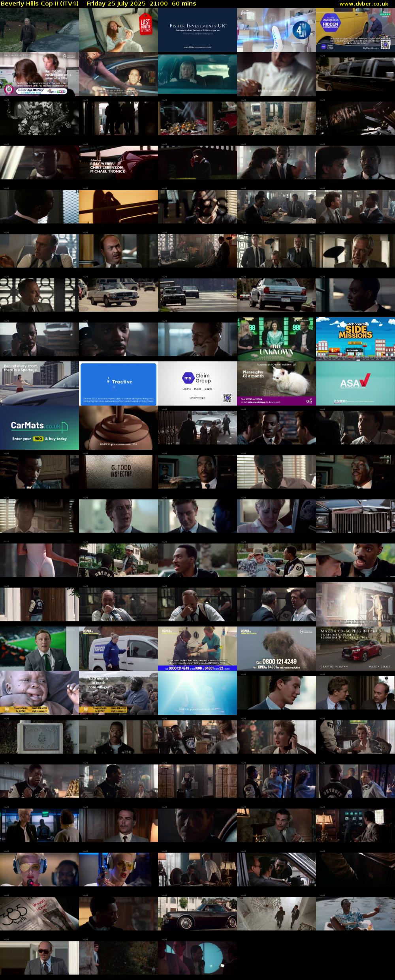Select the Age UK Play ad thumbnail
395x980 pixels.
(39, 74)
